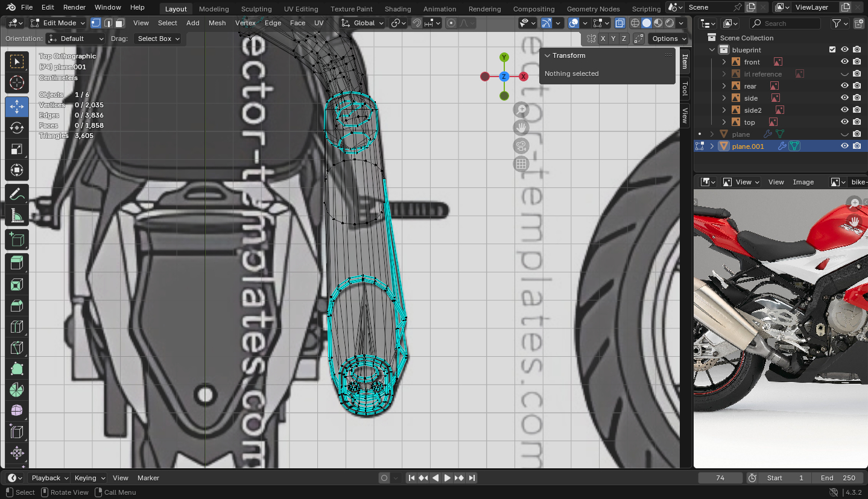Screen dimensions: 868x499
Task: Toggle proportional editing in header
Action: (451, 23)
